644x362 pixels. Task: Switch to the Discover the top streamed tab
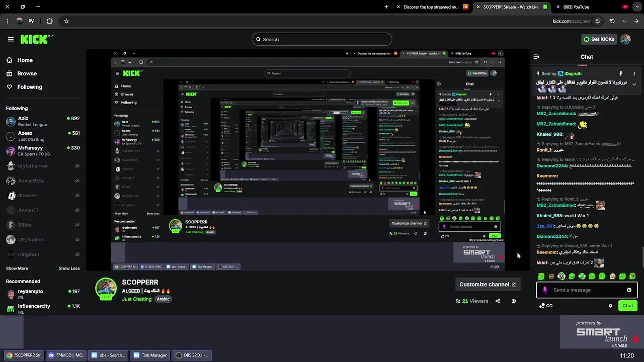[433, 7]
